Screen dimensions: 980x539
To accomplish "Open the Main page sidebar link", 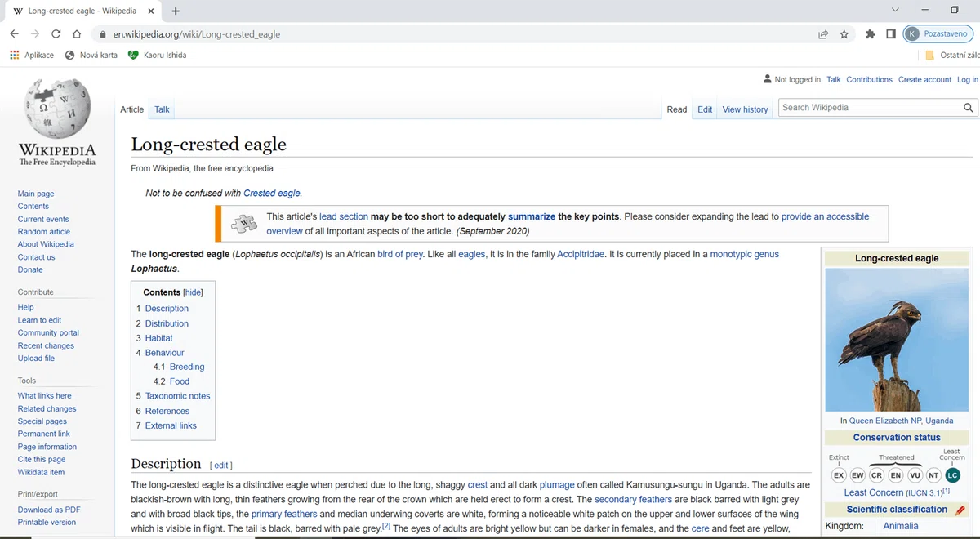I will [36, 194].
